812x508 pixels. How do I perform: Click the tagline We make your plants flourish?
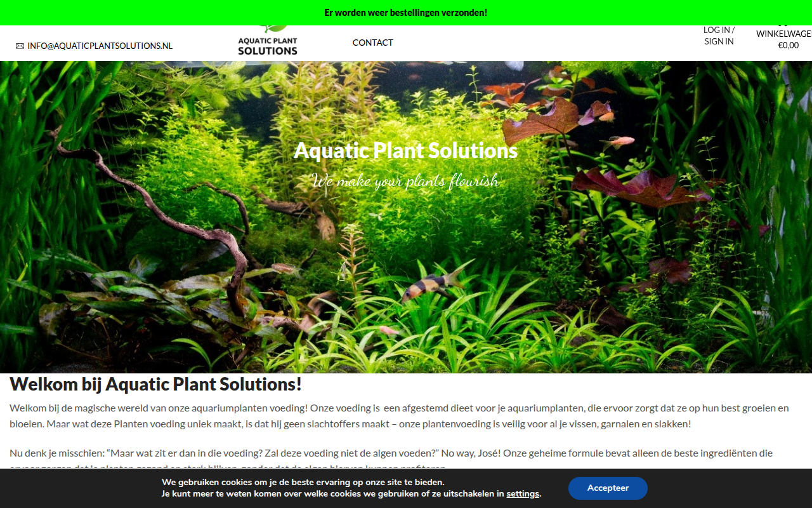(x=406, y=181)
